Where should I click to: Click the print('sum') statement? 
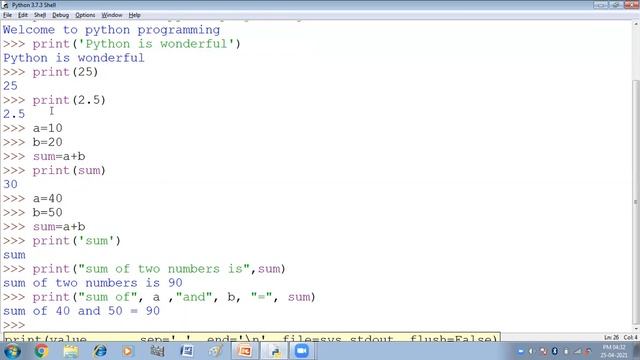77,241
